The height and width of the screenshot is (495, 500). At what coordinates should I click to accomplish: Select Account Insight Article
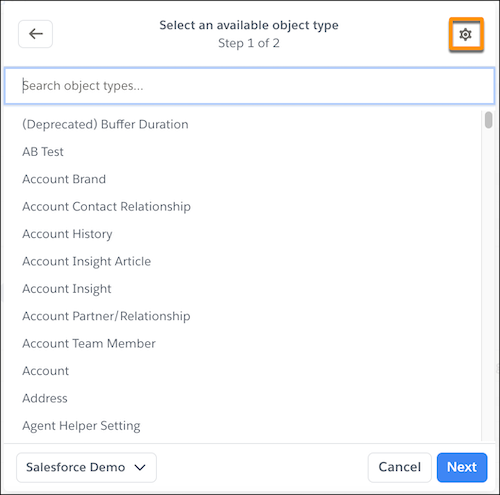87,261
